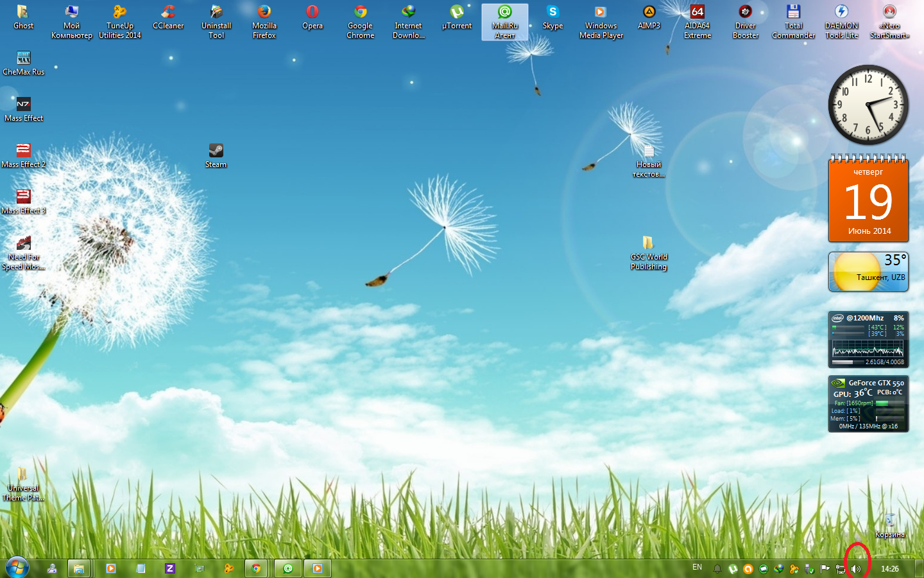Open the Ташкент weather gadget
The height and width of the screenshot is (578, 924).
pyautogui.click(x=868, y=272)
